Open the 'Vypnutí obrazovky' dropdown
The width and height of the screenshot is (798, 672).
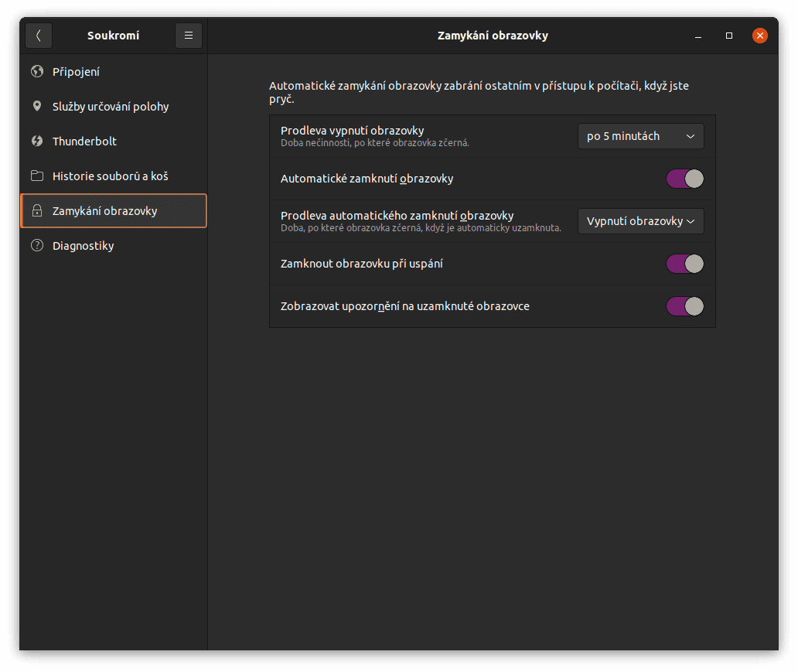640,221
